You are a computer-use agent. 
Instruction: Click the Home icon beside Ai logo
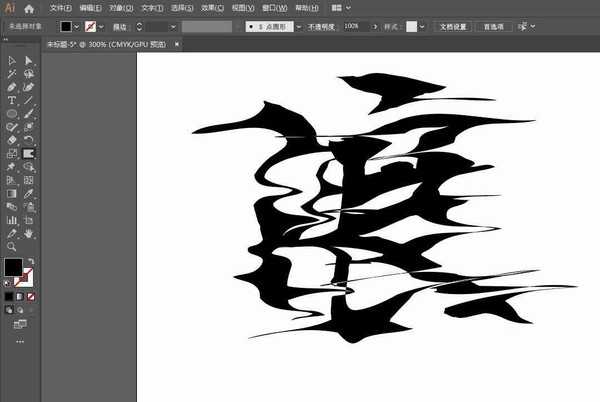pos(30,8)
